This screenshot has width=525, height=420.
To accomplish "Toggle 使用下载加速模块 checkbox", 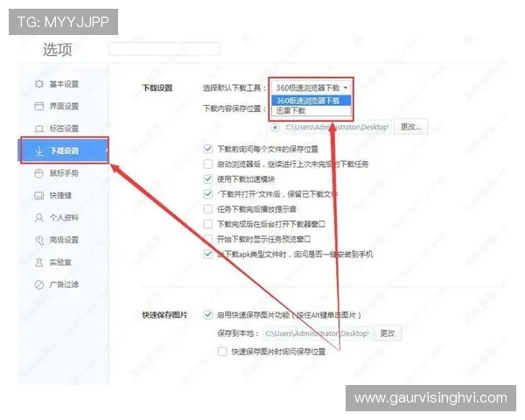I will (208, 179).
